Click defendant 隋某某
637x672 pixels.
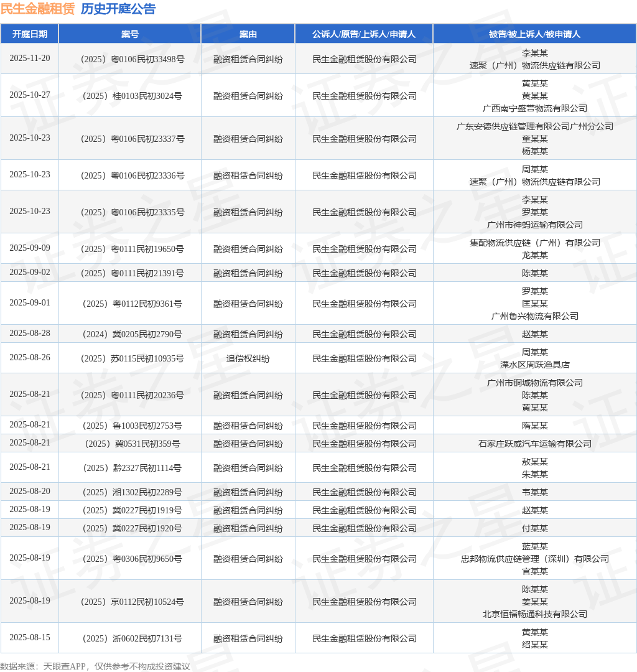point(534,426)
